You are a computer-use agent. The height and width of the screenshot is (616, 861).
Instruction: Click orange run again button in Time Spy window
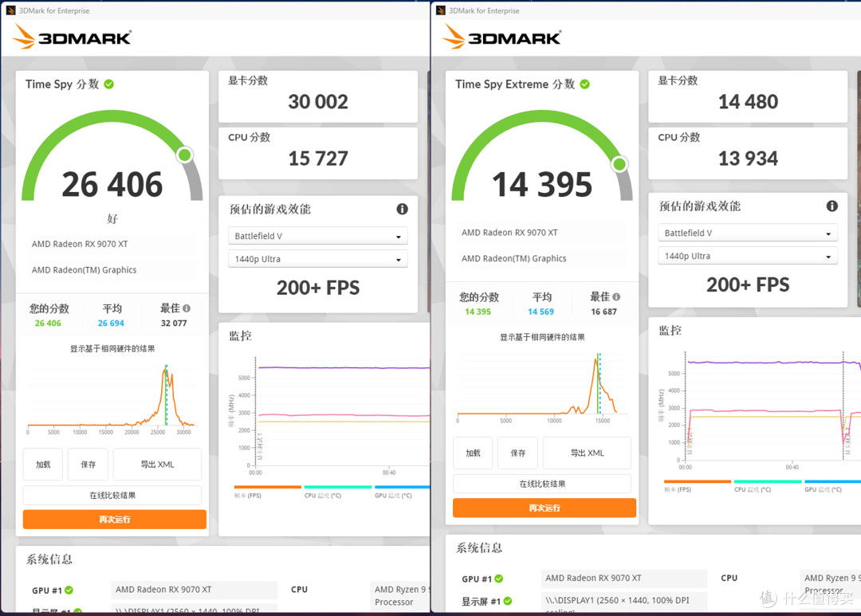pyautogui.click(x=115, y=520)
